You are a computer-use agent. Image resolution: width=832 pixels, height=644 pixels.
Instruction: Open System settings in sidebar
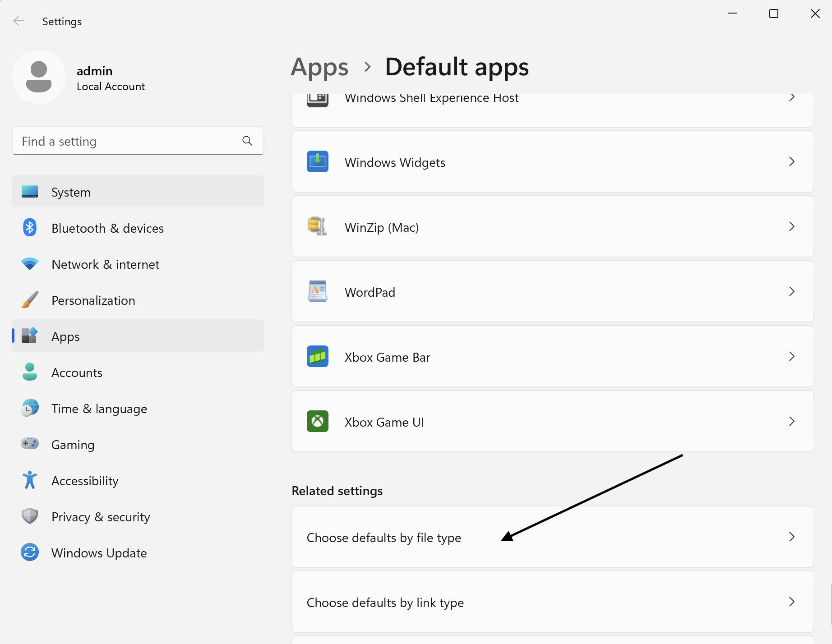(x=138, y=192)
